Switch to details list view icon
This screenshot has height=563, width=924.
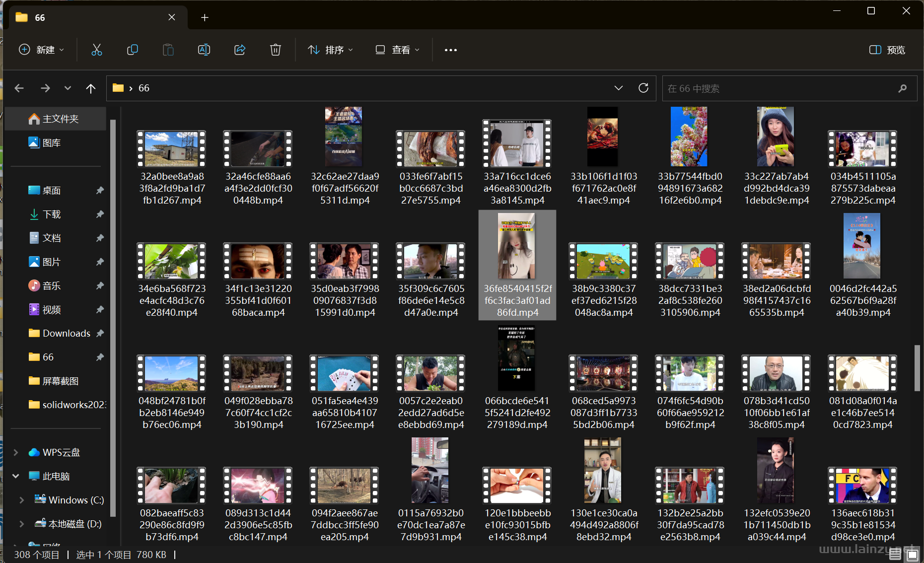pos(895,555)
